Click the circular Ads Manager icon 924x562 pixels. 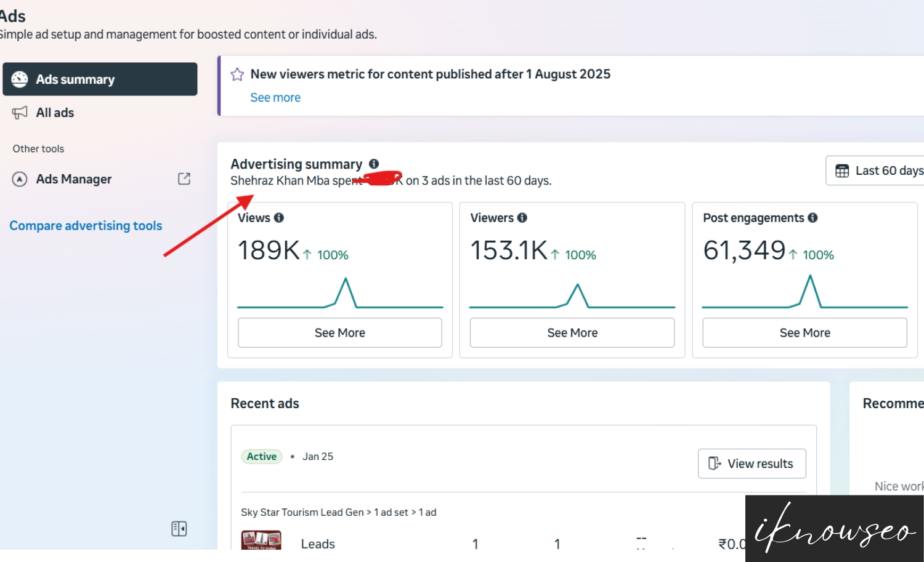pyautogui.click(x=19, y=179)
